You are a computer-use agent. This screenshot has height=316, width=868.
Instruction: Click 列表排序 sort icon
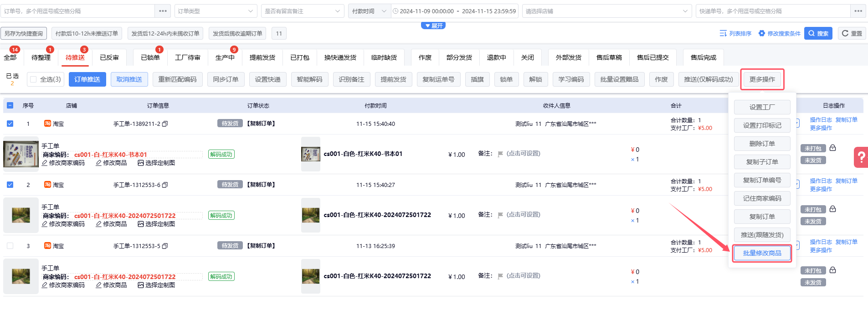(723, 33)
